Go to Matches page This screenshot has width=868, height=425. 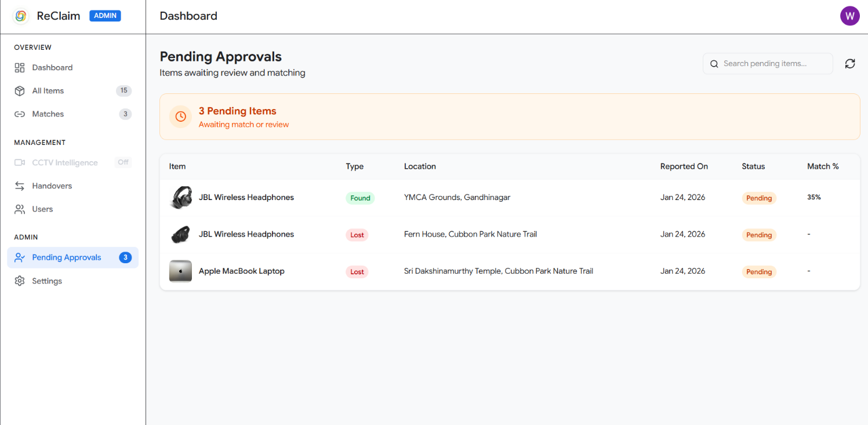pos(73,114)
